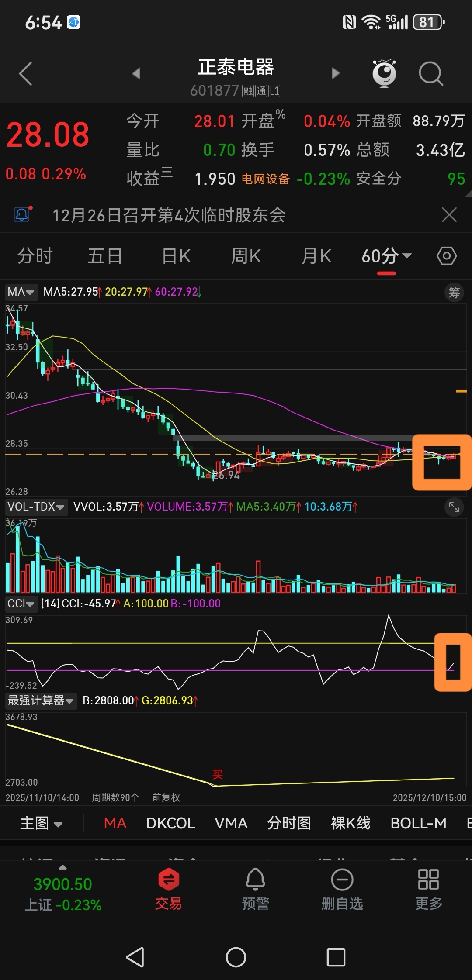
Task: Open the 更多 more grid
Action: 429,889
